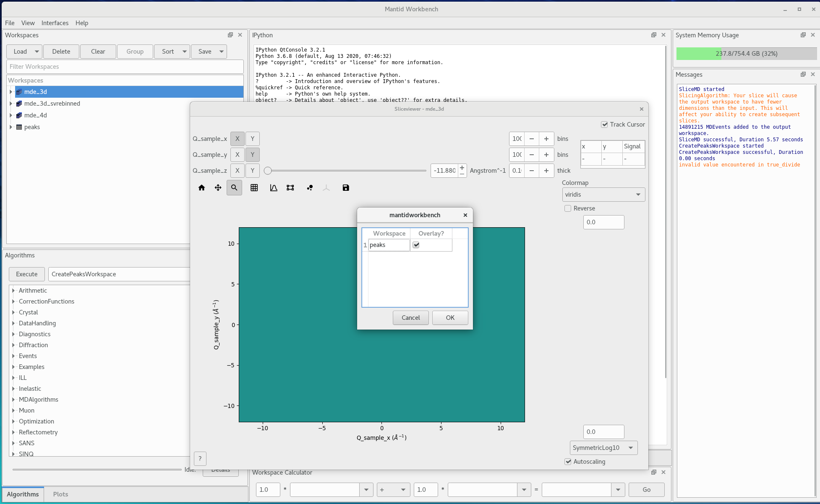Click the Execute algorithm button

27,274
